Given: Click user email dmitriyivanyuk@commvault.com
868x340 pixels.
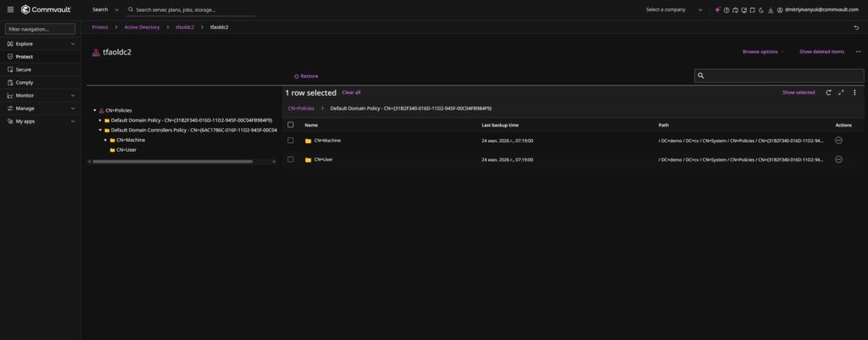Looking at the screenshot, I should pos(821,9).
